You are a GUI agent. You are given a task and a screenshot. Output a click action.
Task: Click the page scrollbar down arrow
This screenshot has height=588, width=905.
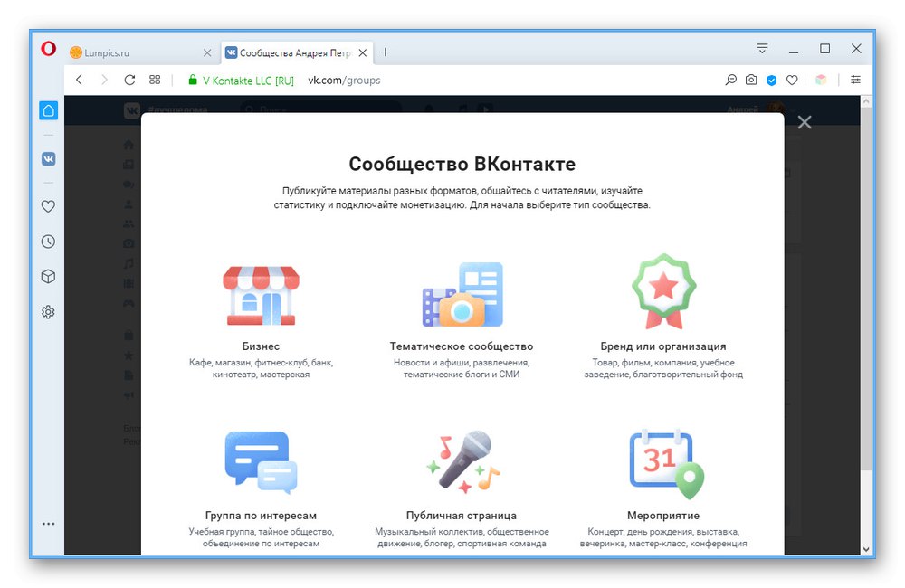click(x=866, y=549)
